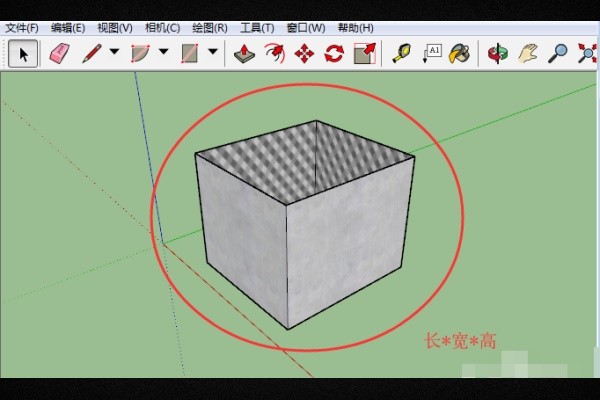Screen dimensions: 600x400
Task: Open the 相机(C) menu
Action: 162,28
